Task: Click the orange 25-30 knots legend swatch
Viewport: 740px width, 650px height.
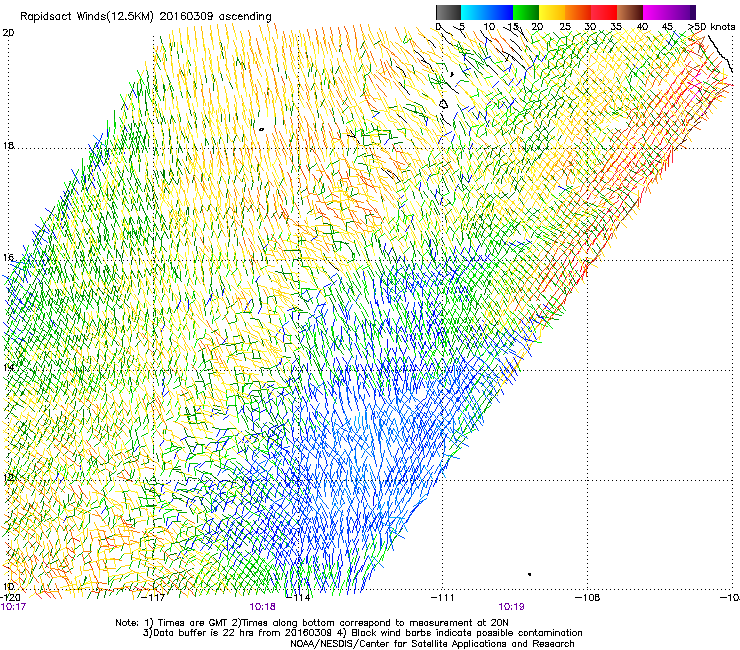Action: [x=578, y=12]
